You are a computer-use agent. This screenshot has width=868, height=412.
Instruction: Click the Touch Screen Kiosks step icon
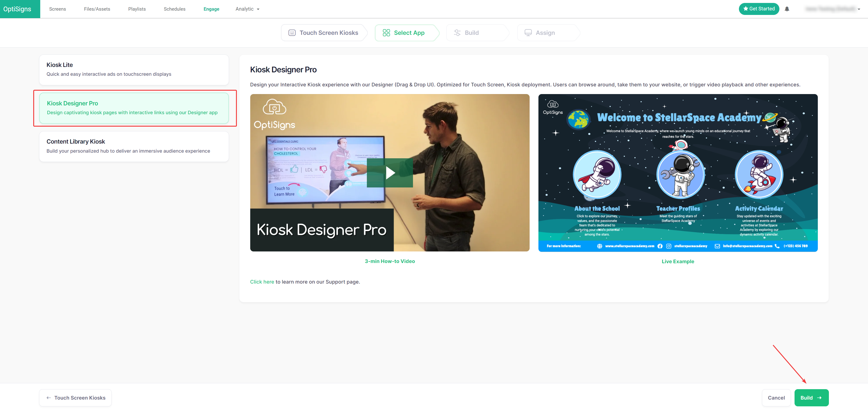[292, 33]
